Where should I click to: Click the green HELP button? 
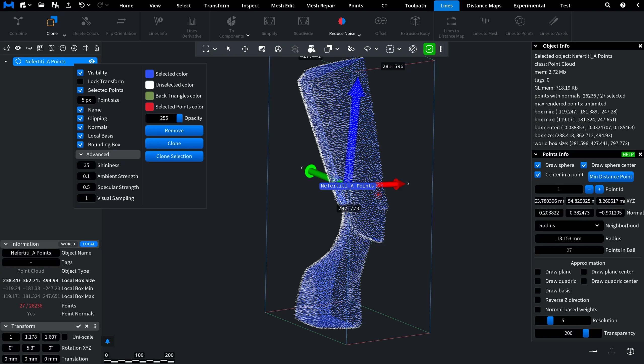pyautogui.click(x=628, y=154)
